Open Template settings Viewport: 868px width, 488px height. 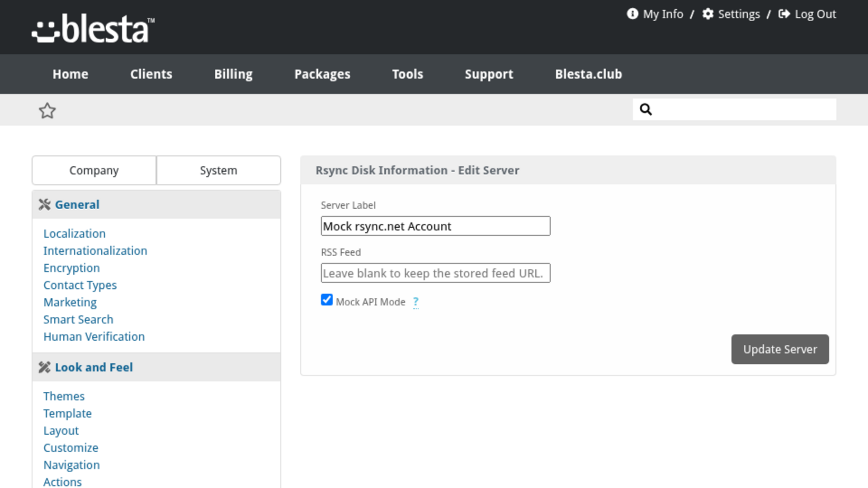click(67, 413)
